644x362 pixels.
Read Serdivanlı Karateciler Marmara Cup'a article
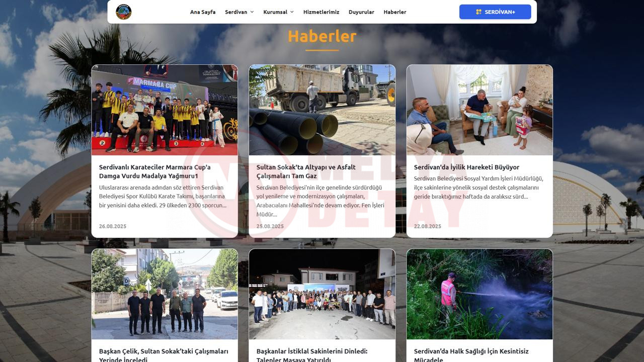(x=155, y=171)
